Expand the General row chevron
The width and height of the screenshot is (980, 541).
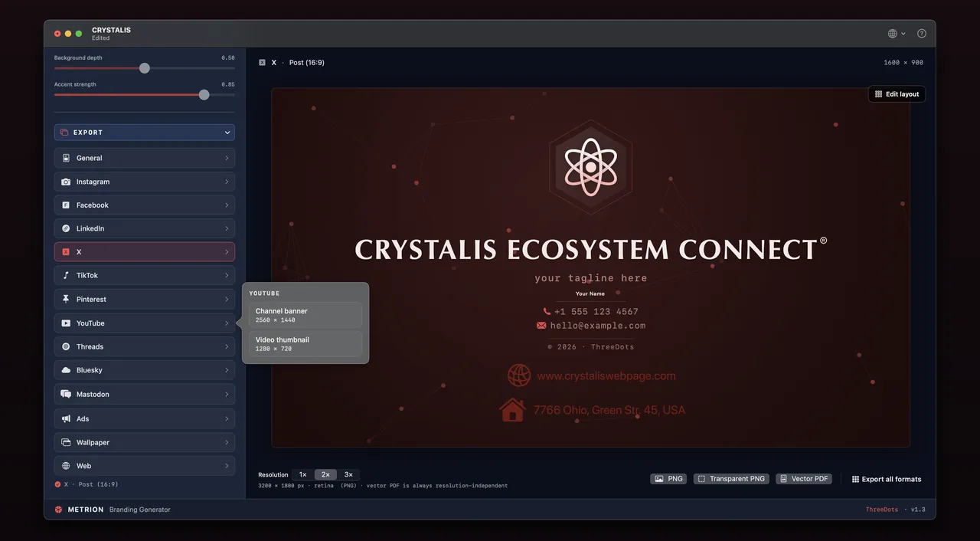[227, 158]
